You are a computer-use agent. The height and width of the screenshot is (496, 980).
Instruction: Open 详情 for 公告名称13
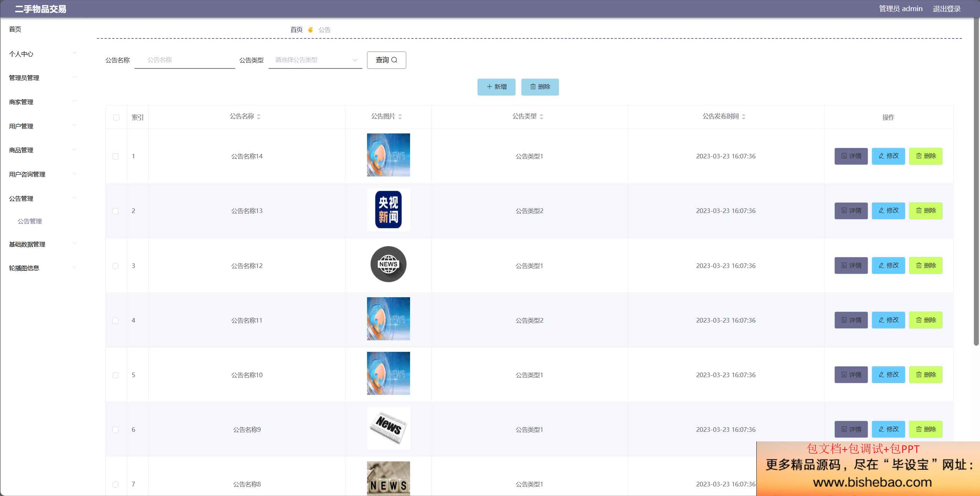click(851, 211)
